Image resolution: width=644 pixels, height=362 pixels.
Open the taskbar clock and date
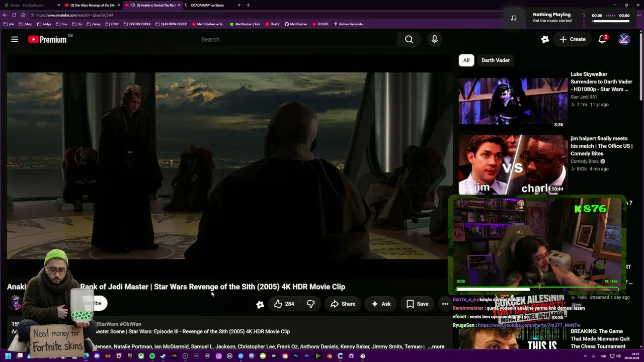click(x=632, y=356)
